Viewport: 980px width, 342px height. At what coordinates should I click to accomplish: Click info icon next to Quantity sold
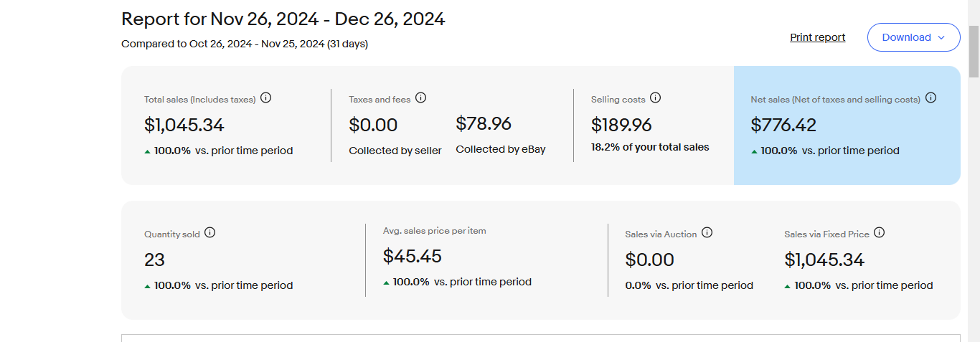coord(210,233)
